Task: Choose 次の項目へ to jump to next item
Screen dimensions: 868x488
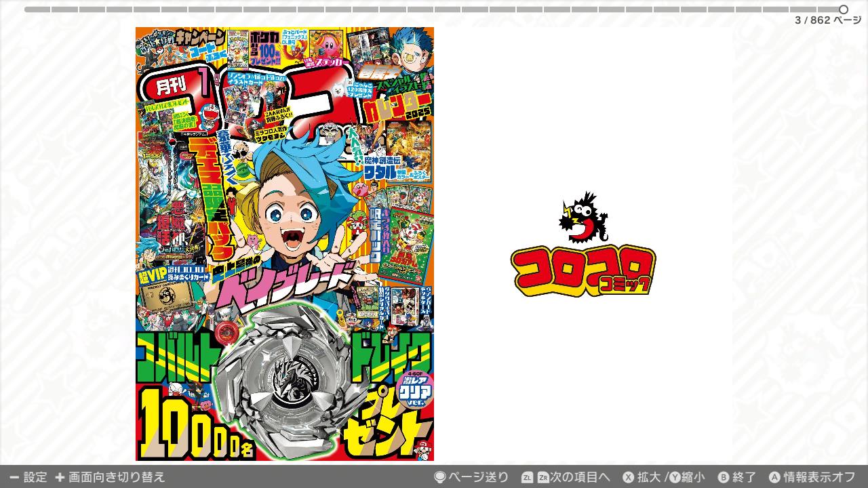Action: [580, 477]
